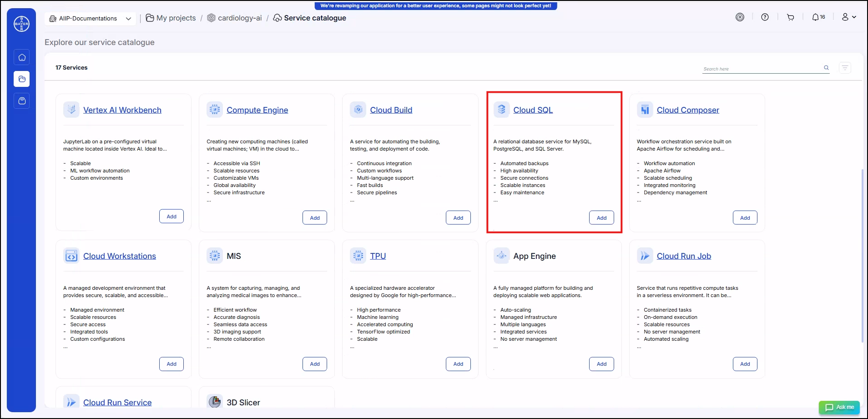Image resolution: width=868 pixels, height=419 pixels.
Task: Click the Cloud SQL service icon
Action: pyautogui.click(x=501, y=110)
